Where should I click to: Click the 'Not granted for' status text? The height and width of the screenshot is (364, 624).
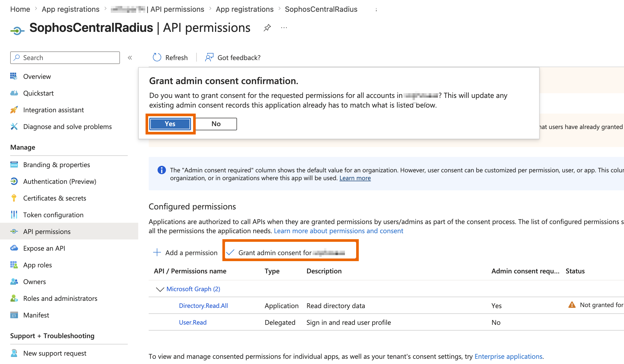[x=602, y=305]
